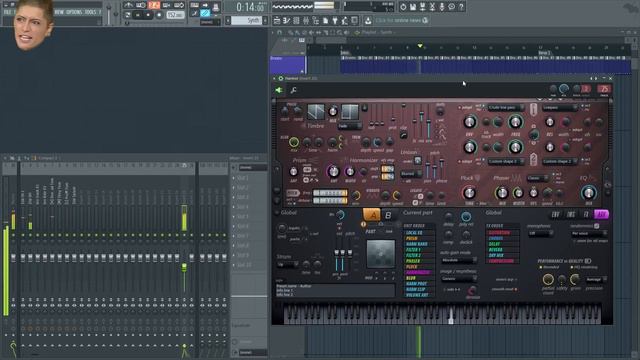Open the Phaser Classic type dropdown
The image size is (640, 360).
point(537,178)
